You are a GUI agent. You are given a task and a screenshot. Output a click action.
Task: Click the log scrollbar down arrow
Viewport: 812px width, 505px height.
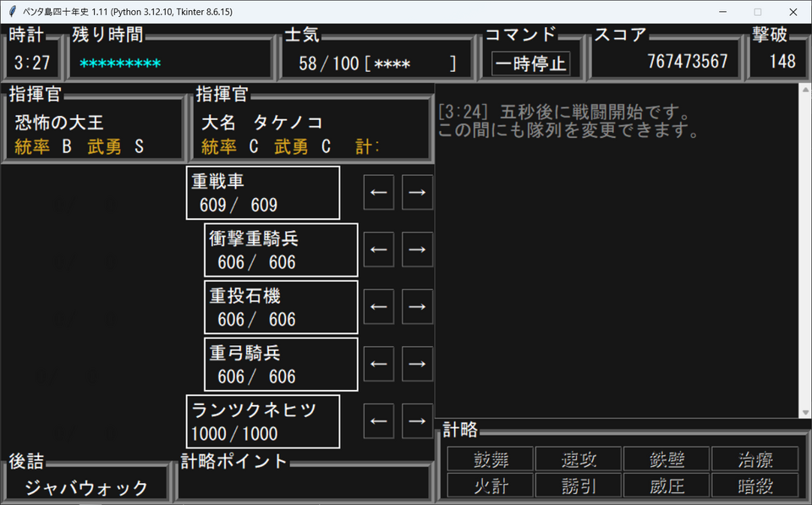pos(804,412)
